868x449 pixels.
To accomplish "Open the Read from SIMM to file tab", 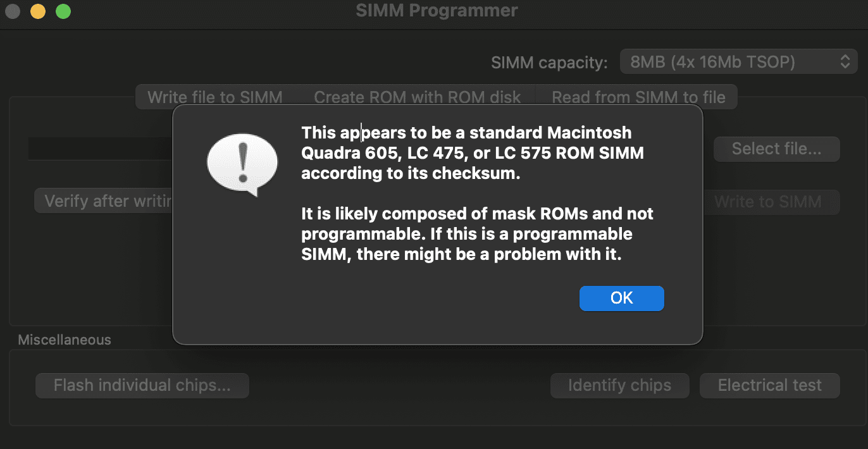I will click(x=638, y=97).
